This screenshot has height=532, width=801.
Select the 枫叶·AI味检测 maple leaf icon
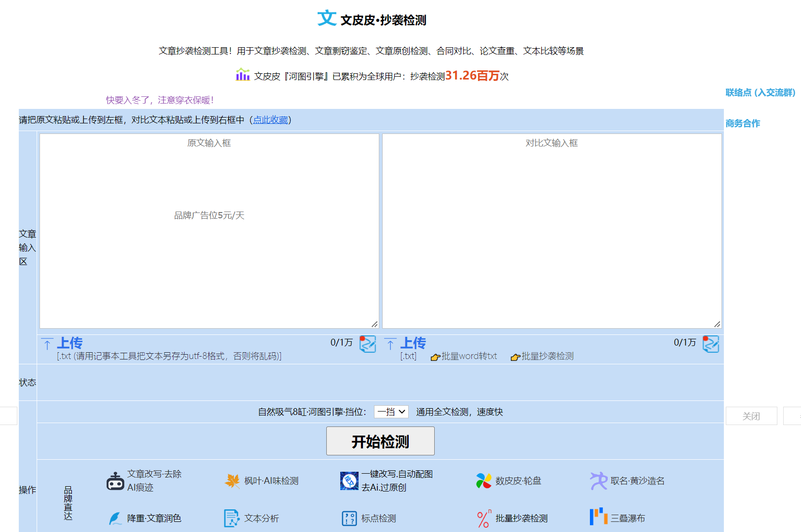tap(232, 480)
